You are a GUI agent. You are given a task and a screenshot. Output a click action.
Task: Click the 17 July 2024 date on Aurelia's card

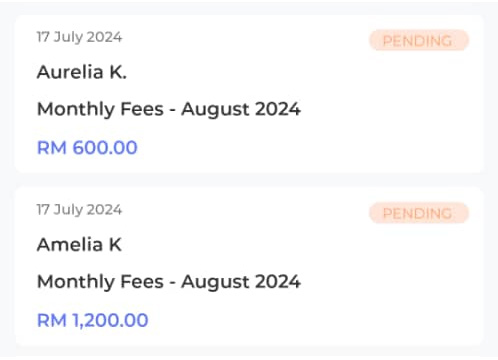[x=79, y=37]
